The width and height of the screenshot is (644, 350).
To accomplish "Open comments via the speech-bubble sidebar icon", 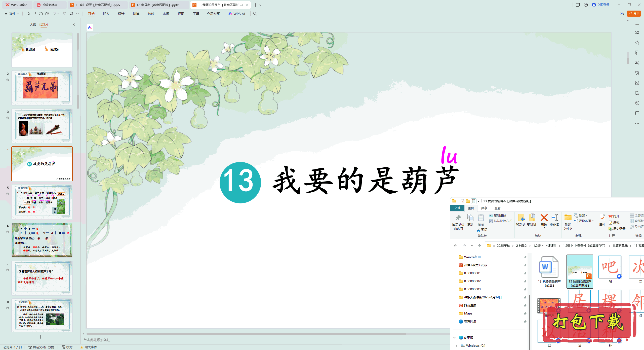I will [637, 113].
